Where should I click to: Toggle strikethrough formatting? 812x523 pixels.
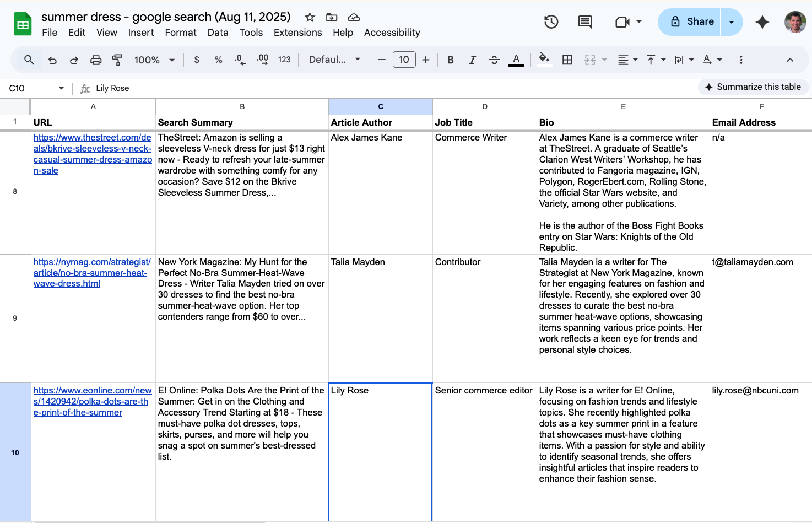click(494, 60)
